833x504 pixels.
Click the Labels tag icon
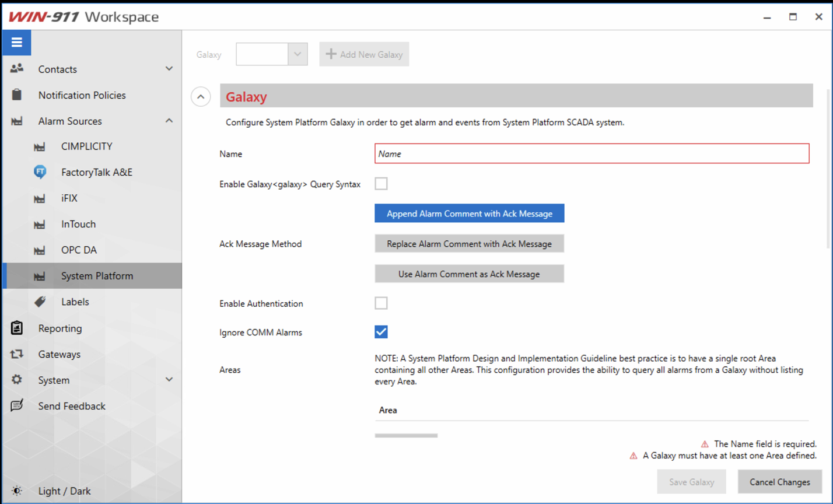(x=40, y=302)
